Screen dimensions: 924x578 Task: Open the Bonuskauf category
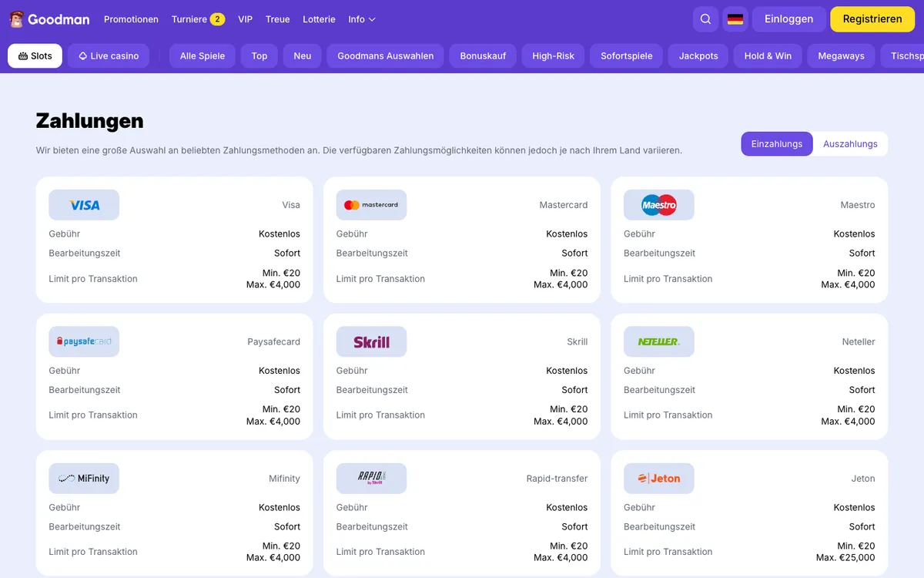click(483, 55)
